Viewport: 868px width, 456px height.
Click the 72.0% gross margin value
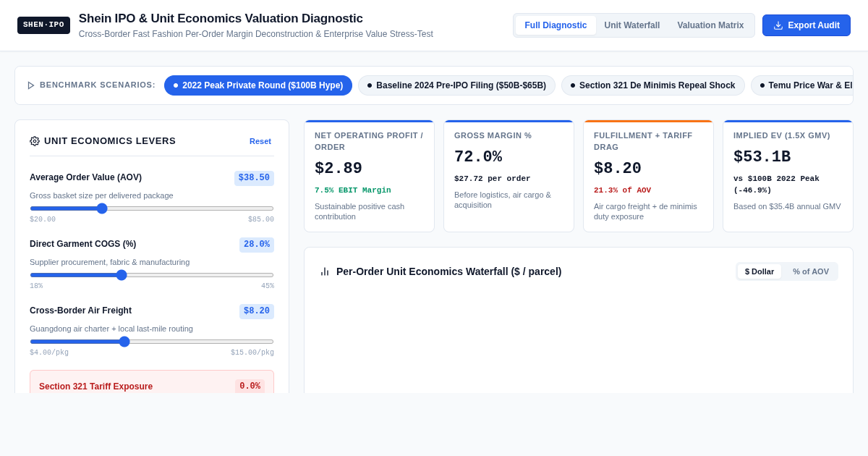coord(478,157)
